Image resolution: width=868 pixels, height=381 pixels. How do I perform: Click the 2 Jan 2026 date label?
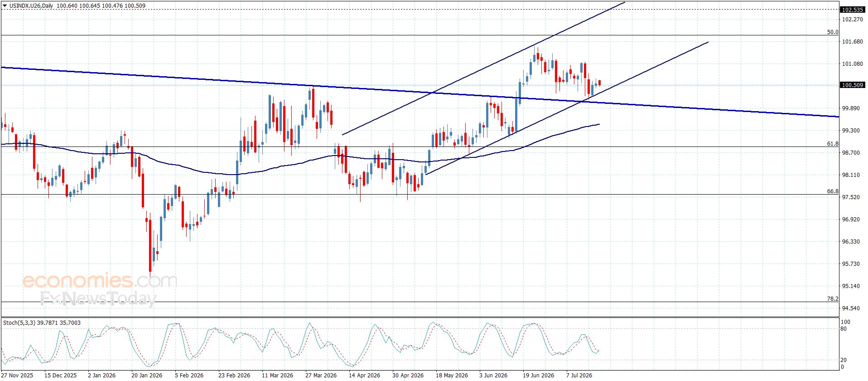[102, 375]
